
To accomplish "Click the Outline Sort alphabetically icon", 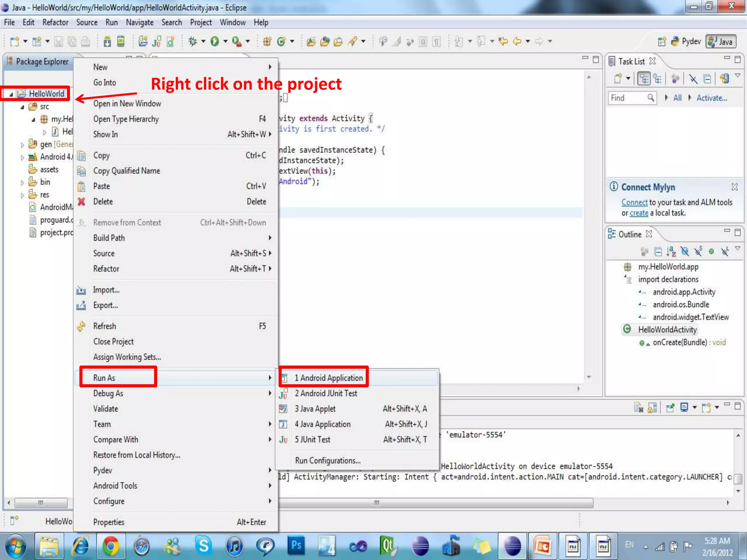I will 671,251.
